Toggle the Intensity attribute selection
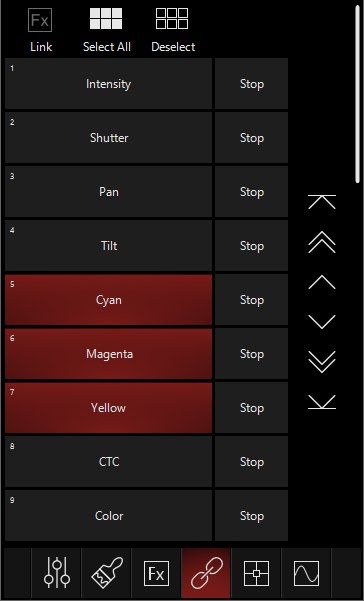Viewport: 364px width, 601px height. pos(108,84)
